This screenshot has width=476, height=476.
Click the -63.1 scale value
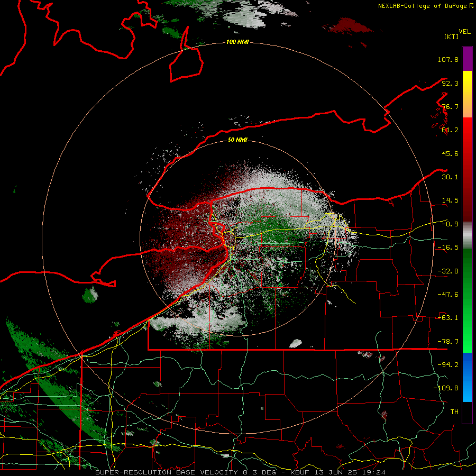[x=448, y=318]
